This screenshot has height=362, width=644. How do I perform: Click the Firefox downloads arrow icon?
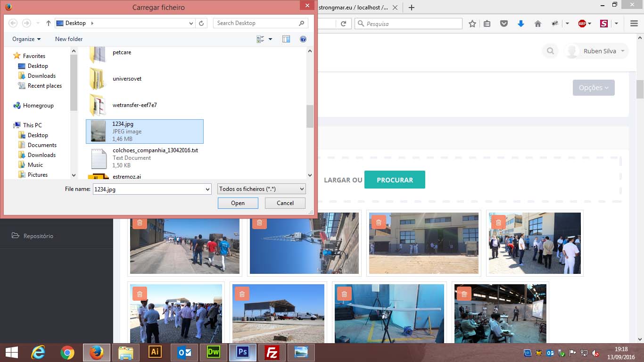[520, 24]
